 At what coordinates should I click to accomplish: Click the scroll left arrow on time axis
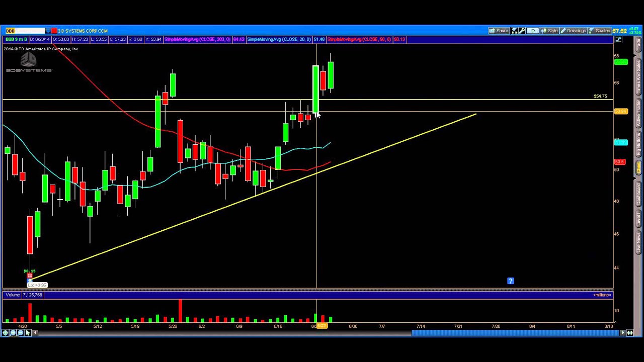(35, 333)
